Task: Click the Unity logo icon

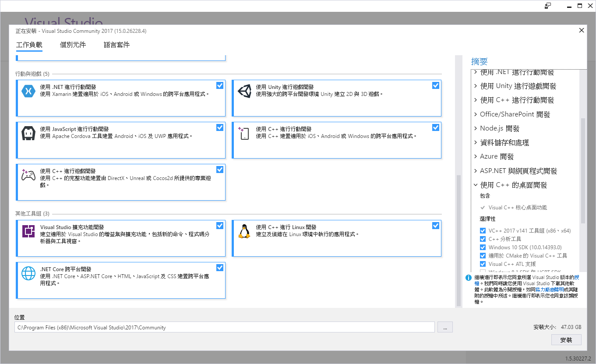Action: 244,91
